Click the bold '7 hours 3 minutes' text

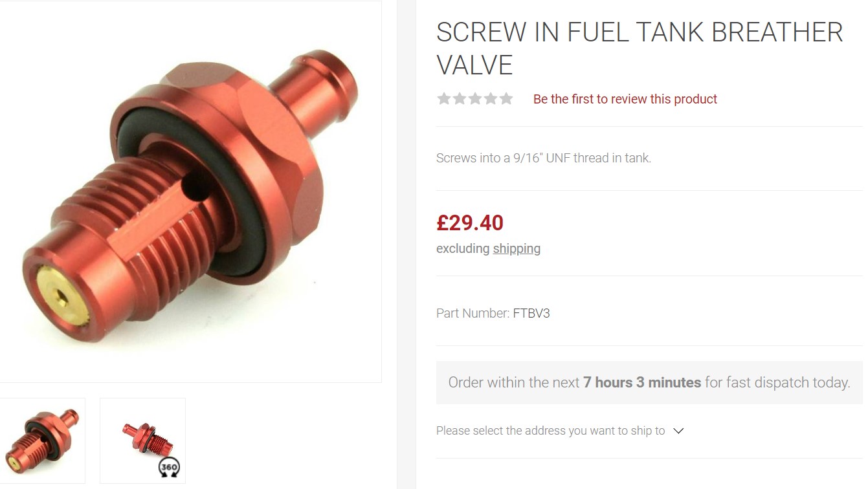coord(642,382)
